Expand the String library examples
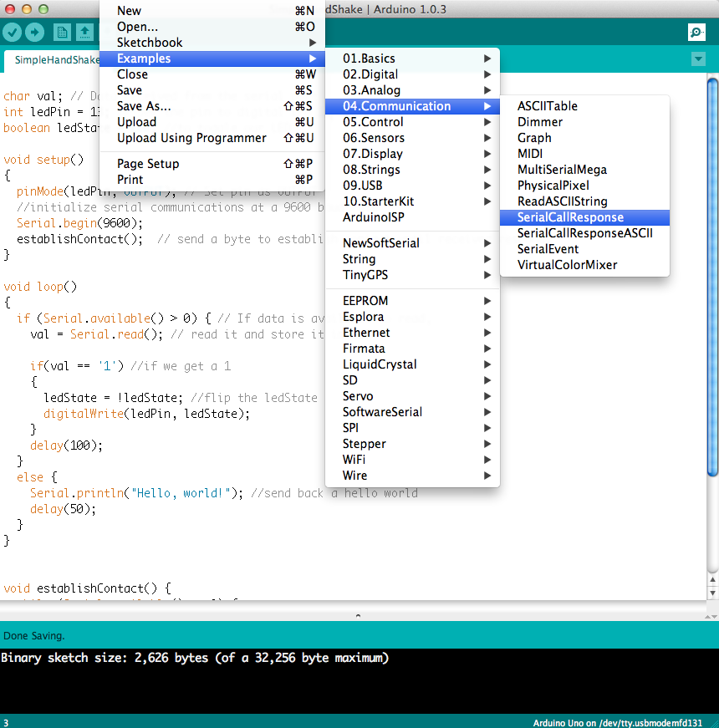Image resolution: width=719 pixels, height=728 pixels. [x=412, y=258]
